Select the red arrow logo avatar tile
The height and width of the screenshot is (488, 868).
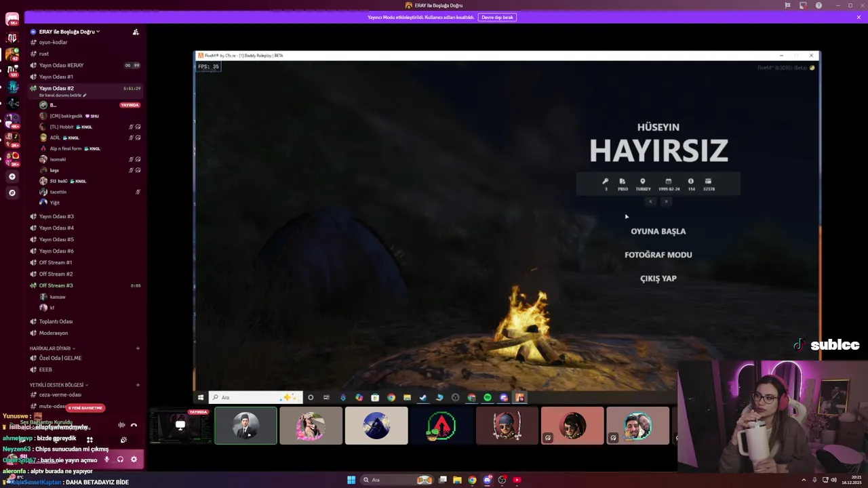(x=441, y=426)
